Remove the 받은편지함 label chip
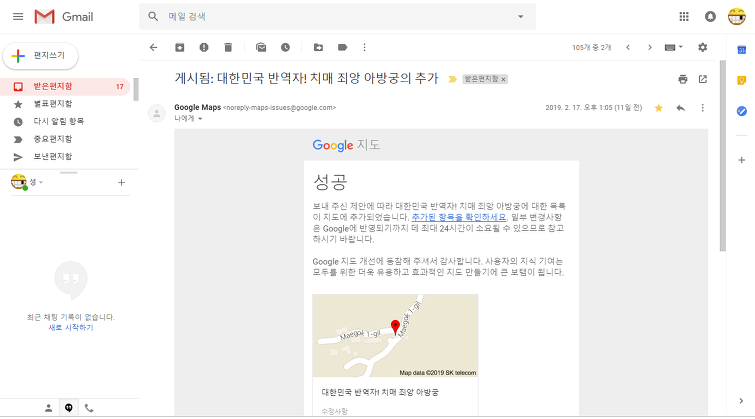Image resolution: width=755 pixels, height=419 pixels. [503, 79]
